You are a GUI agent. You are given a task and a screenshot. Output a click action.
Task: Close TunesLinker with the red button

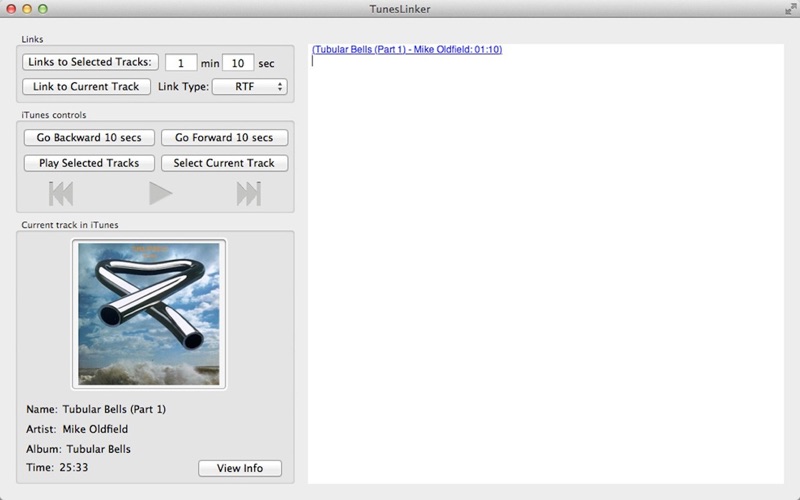11,9
